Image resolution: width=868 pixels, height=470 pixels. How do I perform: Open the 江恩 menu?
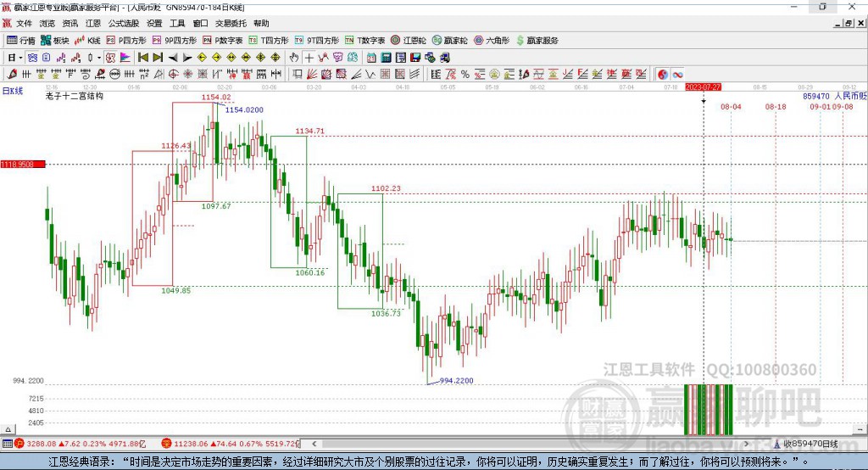[93, 23]
